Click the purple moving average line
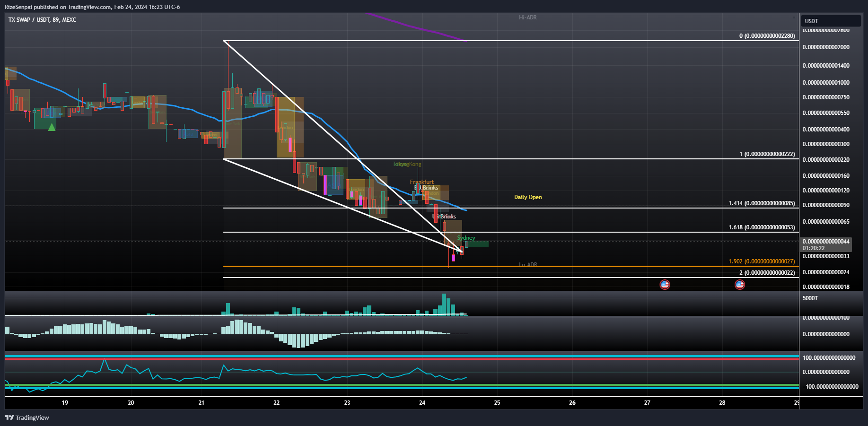The width and height of the screenshot is (868, 426). [416, 27]
